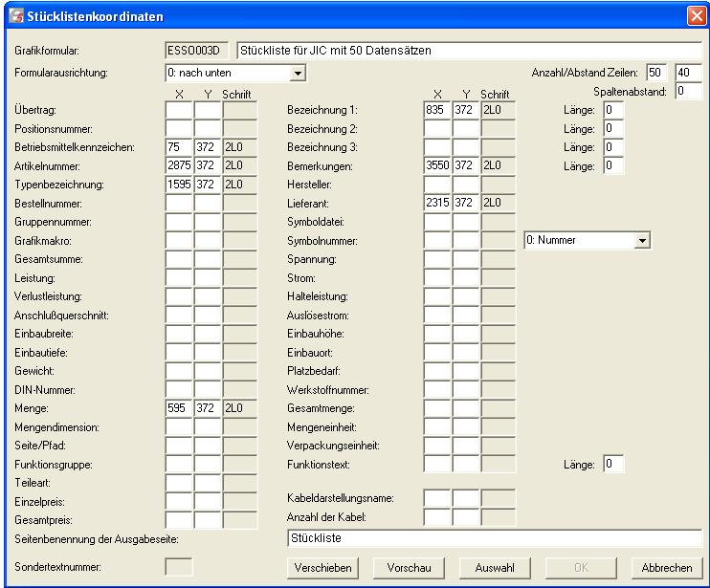The width and height of the screenshot is (710, 588).
Task: Click the Bestellnummer X field
Action: pos(179,203)
